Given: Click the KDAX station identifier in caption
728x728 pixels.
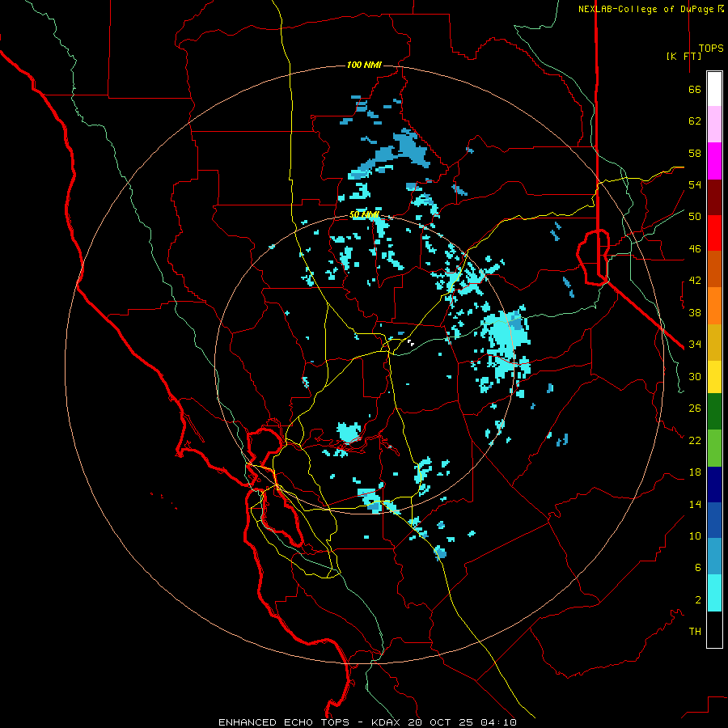Looking at the screenshot, I should point(387,722).
